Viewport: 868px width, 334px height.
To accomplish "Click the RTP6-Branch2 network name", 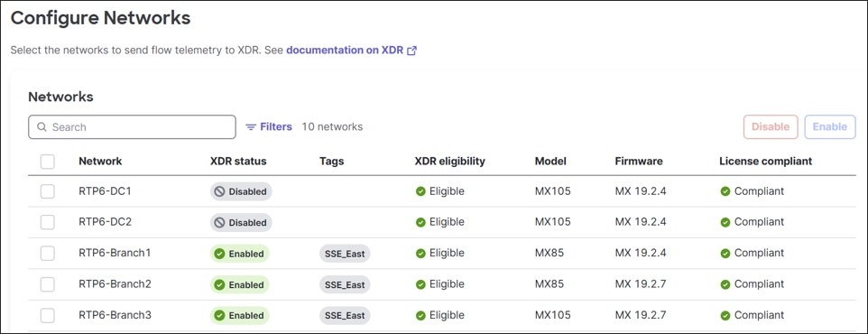I will 115,284.
